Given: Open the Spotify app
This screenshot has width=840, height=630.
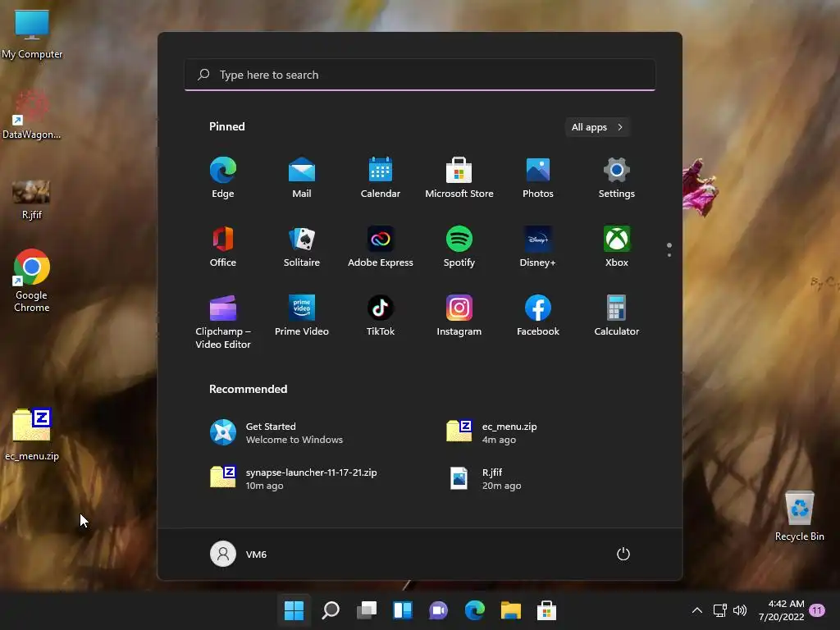Looking at the screenshot, I should click(459, 246).
